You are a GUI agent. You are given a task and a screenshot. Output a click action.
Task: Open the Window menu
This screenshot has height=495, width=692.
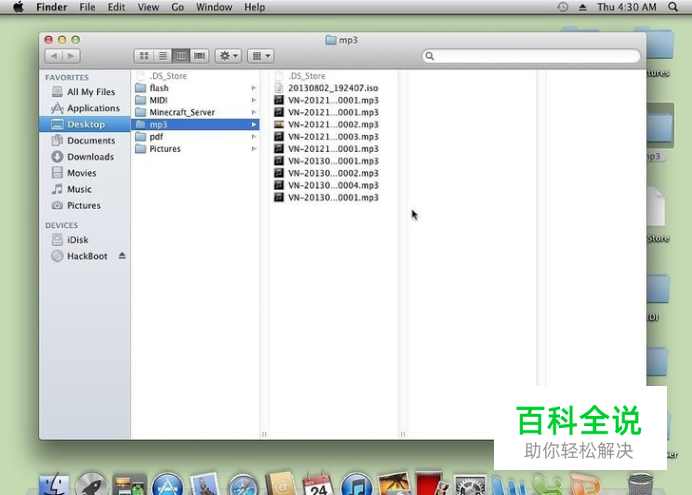214,7
